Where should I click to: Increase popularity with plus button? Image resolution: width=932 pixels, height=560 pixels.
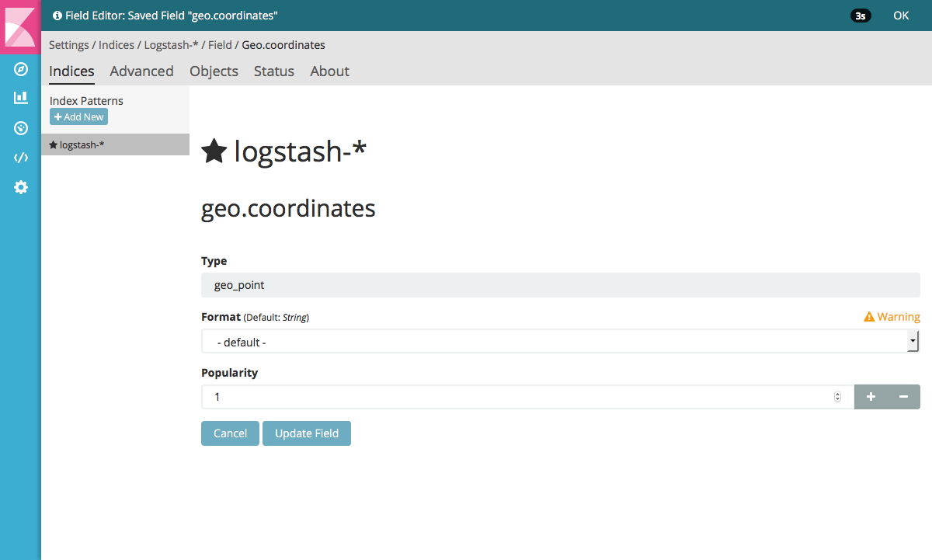point(871,397)
